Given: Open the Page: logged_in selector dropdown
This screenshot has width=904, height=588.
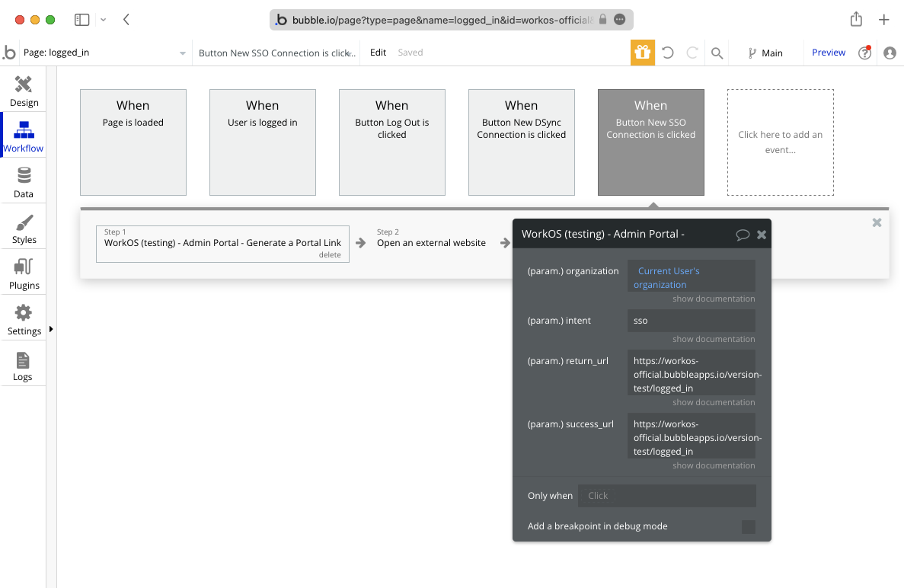Looking at the screenshot, I should [181, 53].
